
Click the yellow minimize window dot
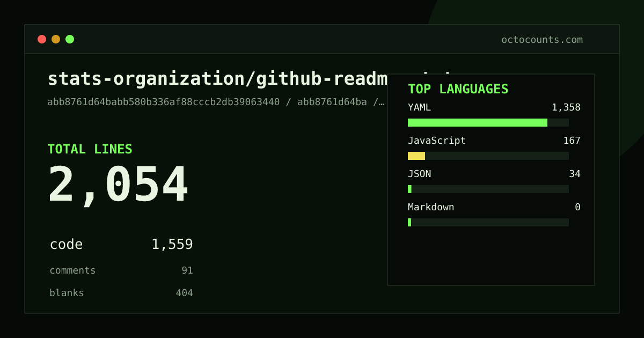(x=56, y=39)
